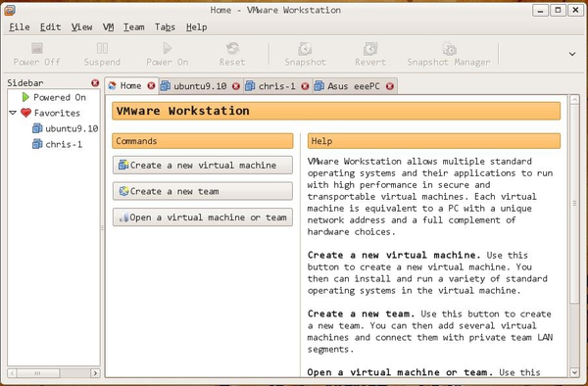Open the File menu
The image size is (588, 386).
[x=20, y=27]
